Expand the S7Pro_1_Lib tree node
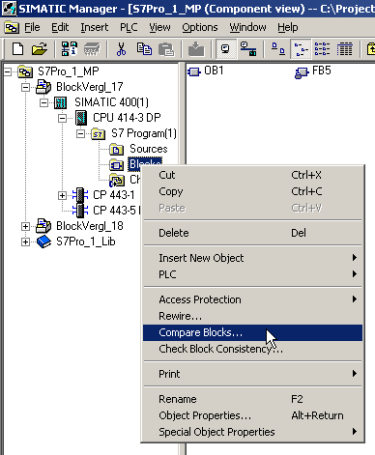 coord(25,242)
